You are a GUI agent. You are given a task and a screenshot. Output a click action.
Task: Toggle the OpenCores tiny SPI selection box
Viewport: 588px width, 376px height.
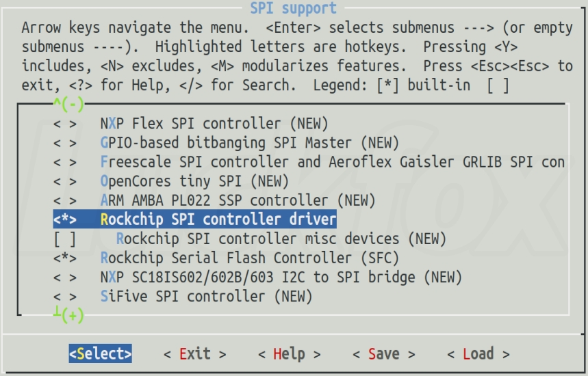click(x=65, y=181)
